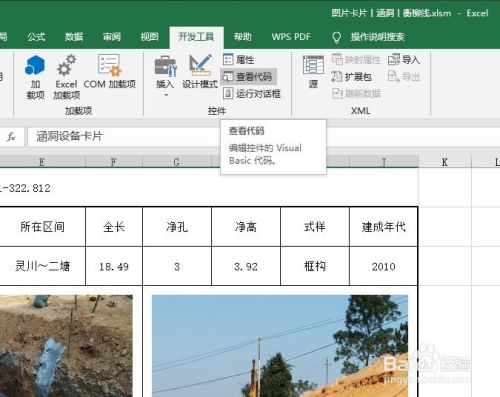This screenshot has height=397, width=500.
Task: Select cell 2010
Action: 384,266
